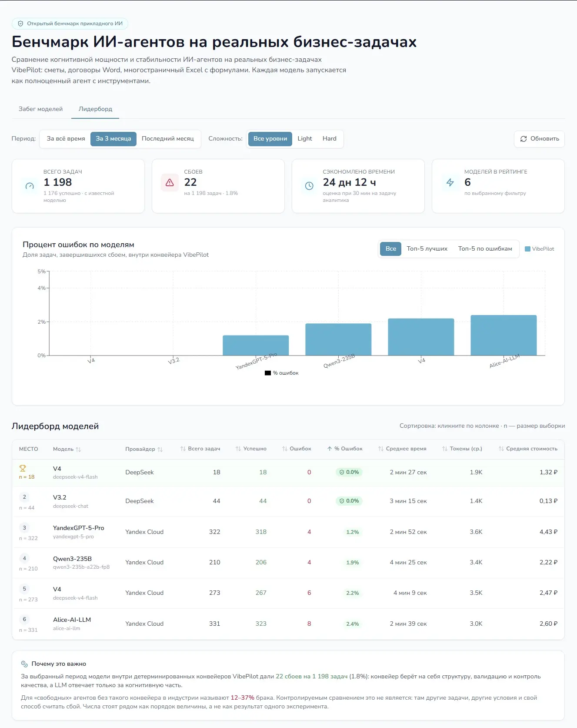Click the МЕСТО column header

point(29,449)
